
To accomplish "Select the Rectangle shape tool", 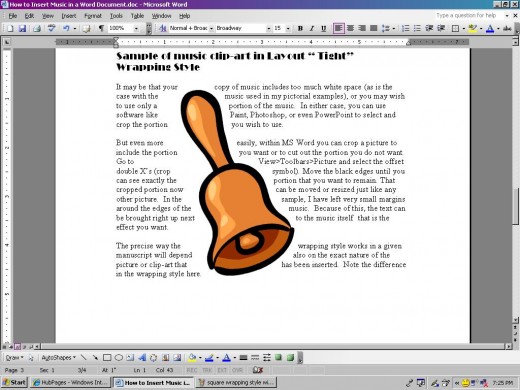I will pos(107,358).
